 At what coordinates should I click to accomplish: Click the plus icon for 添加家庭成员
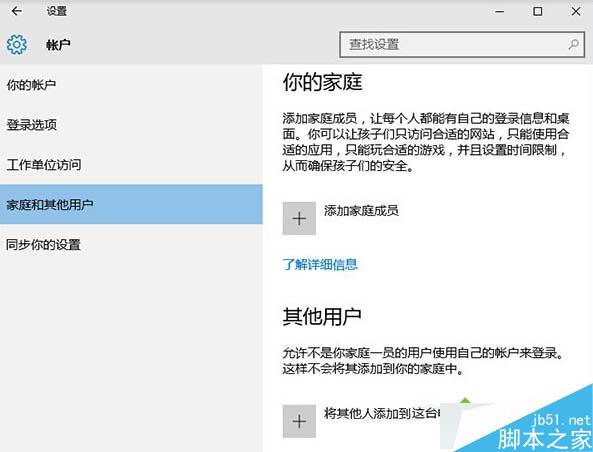299,218
